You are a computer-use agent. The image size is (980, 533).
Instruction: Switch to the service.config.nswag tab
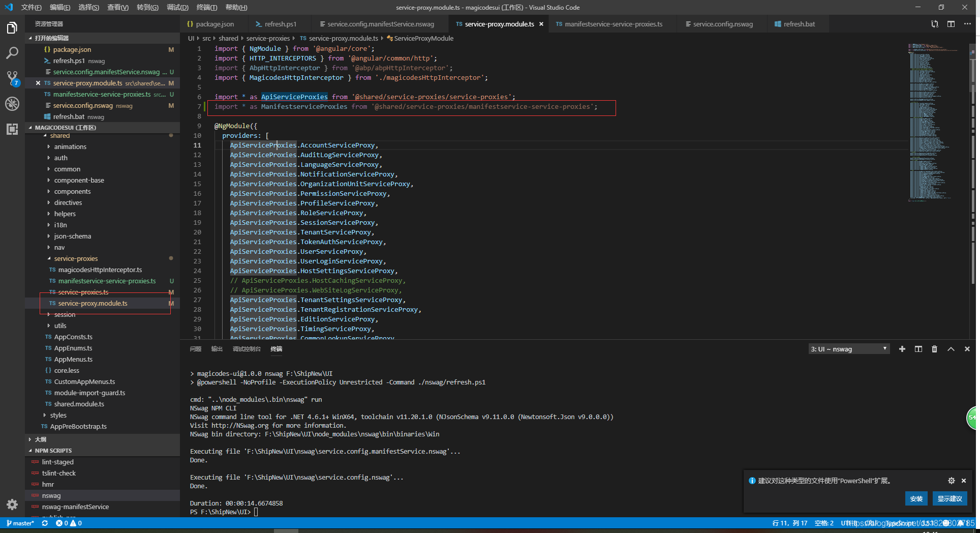[723, 24]
